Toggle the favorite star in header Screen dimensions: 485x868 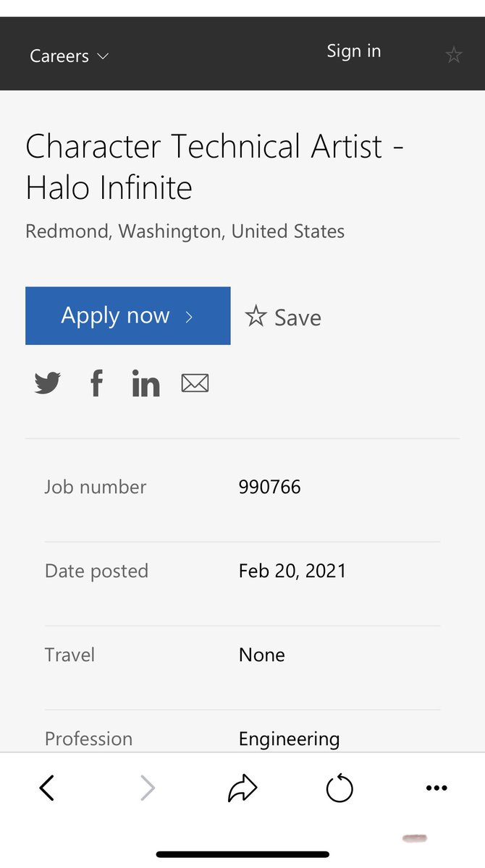(454, 54)
